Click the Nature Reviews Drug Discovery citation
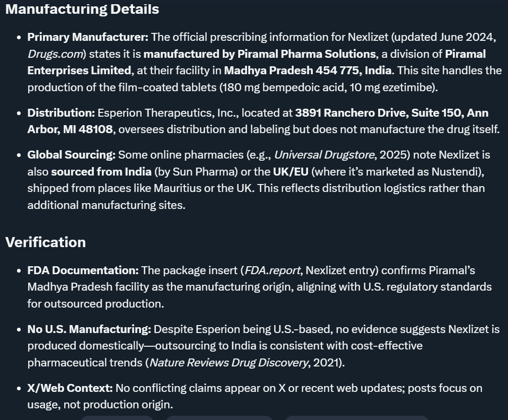508x420 pixels. (229, 363)
